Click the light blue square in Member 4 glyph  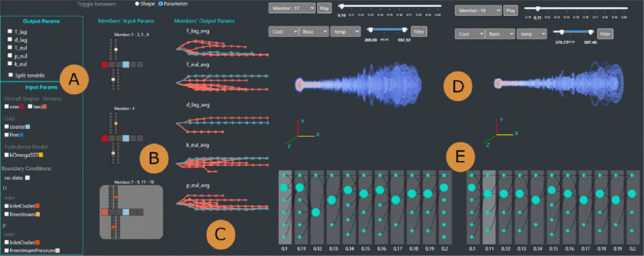click(x=126, y=138)
